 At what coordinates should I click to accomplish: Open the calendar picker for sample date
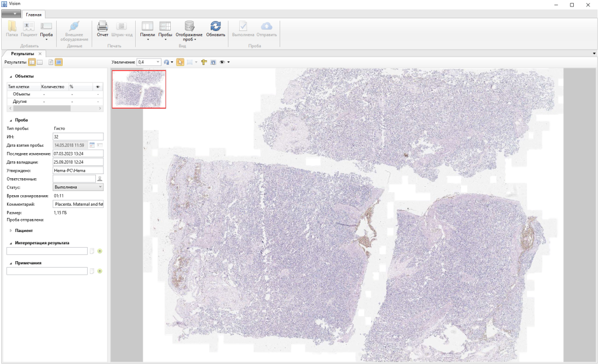(92, 145)
